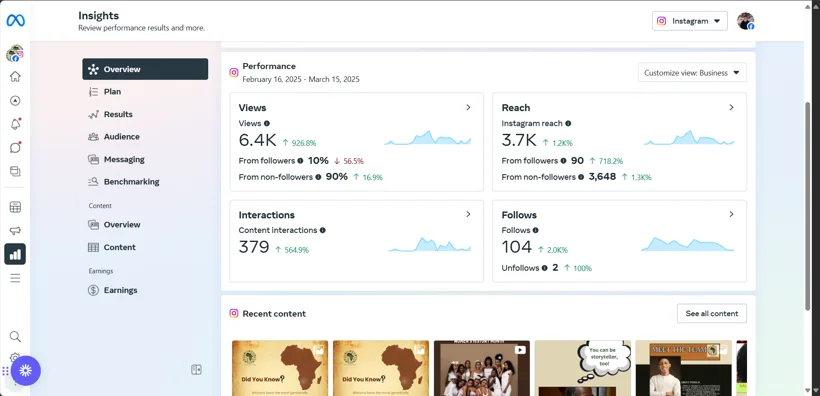Open Earnings menu item
This screenshot has height=396, width=820.
145,290
